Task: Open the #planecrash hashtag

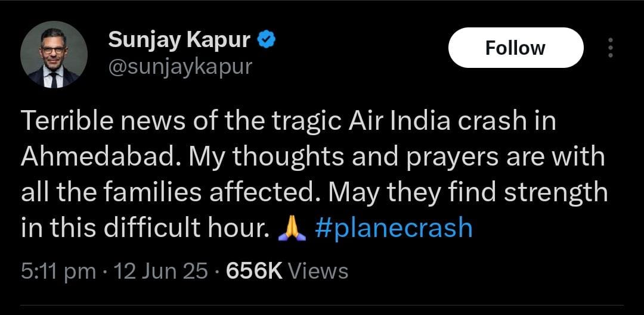Action: coord(394,228)
